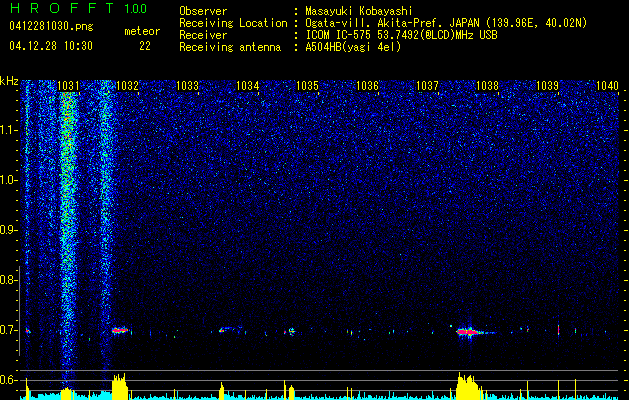Screen dimensions: 629x400
Task: Select the version number 1.0.0
Action: point(135,9)
